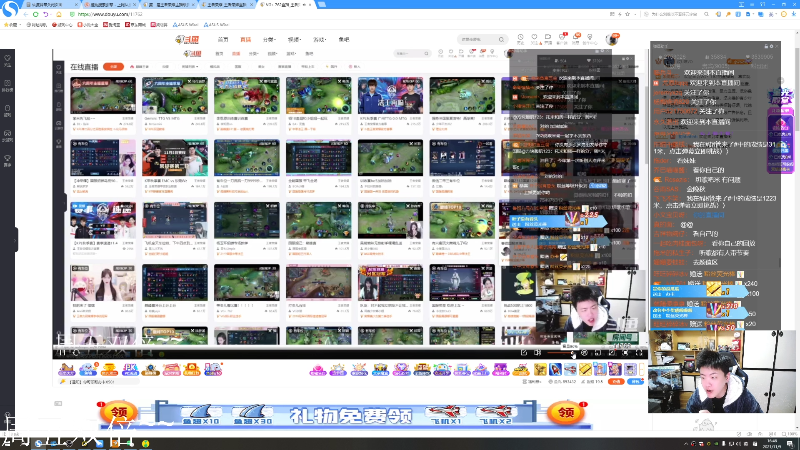
Task: Click the browser refresh icon
Action: pyautogui.click(x=36, y=14)
